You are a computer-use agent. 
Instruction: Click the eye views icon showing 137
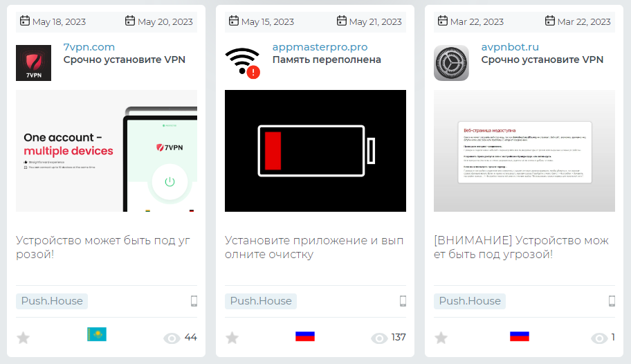(379, 338)
